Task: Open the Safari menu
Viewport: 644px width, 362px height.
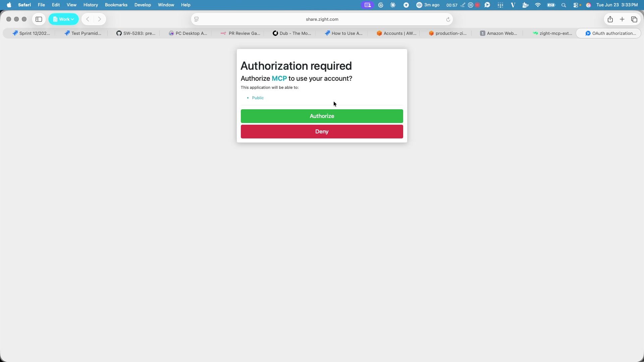Action: 24,5
